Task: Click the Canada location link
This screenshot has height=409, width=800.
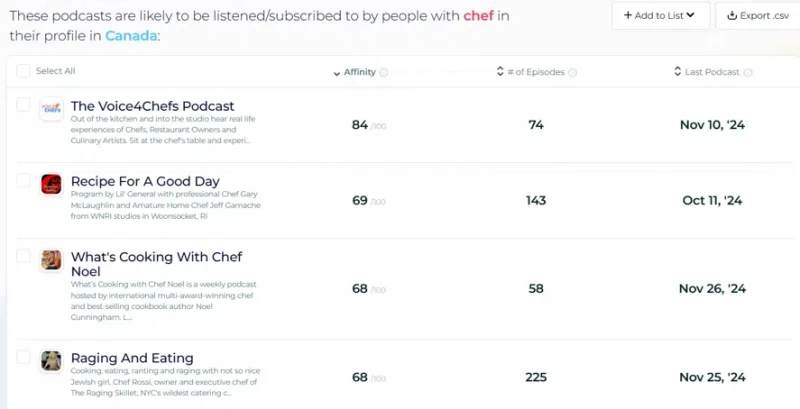Action: [131, 36]
